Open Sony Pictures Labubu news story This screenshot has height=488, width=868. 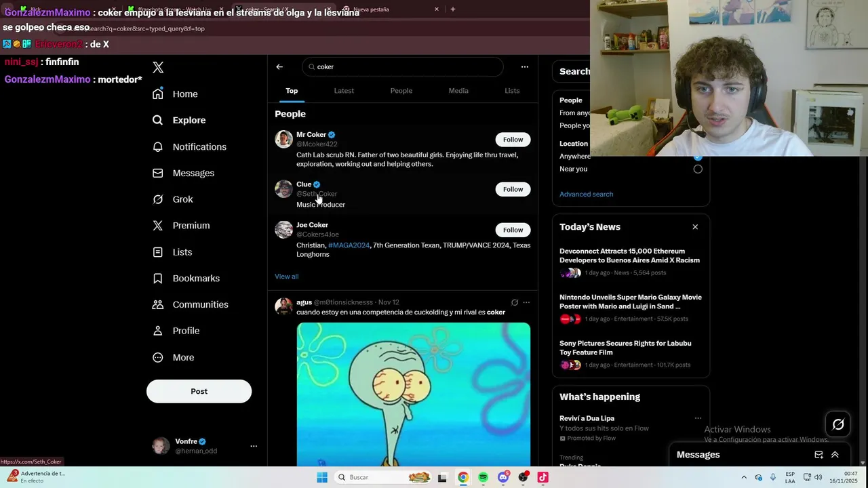coord(631,354)
